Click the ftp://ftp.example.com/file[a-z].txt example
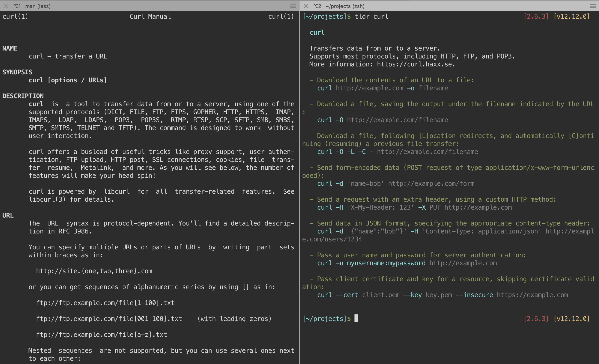This screenshot has height=364, width=599. 101,335
